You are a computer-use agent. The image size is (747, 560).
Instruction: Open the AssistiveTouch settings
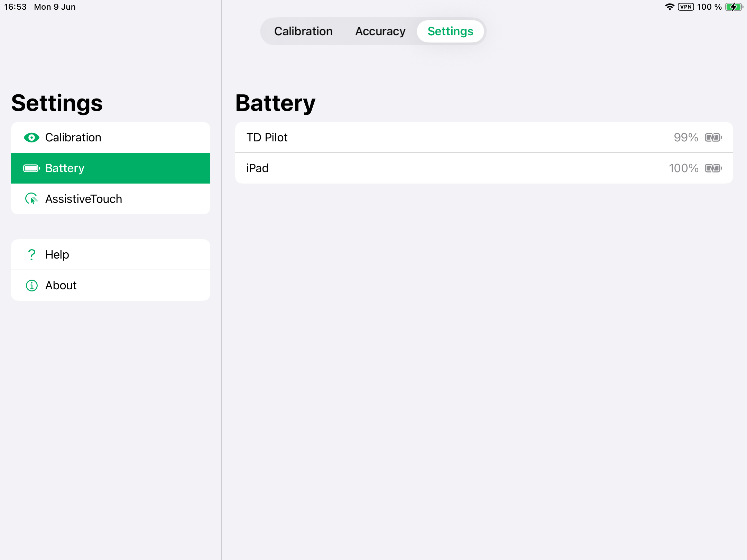(111, 199)
